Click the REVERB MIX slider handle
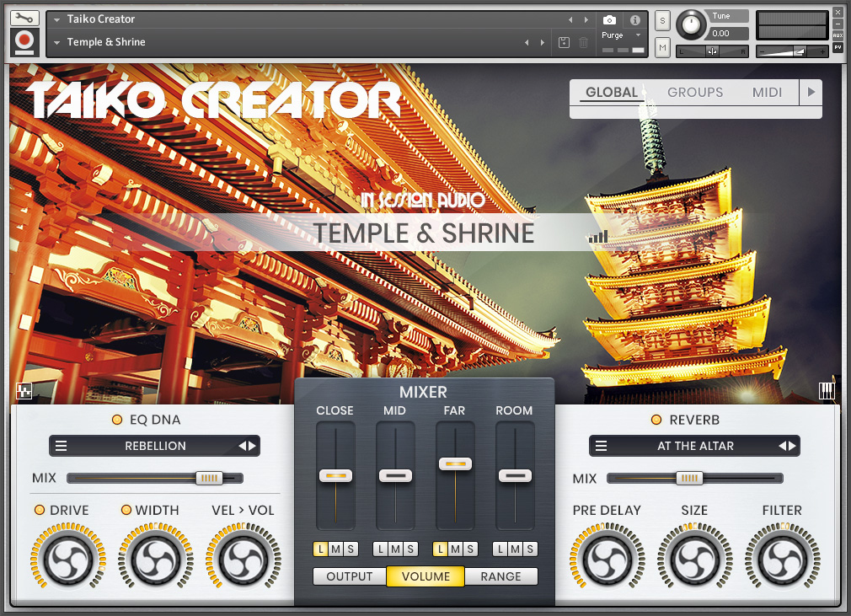 click(689, 478)
